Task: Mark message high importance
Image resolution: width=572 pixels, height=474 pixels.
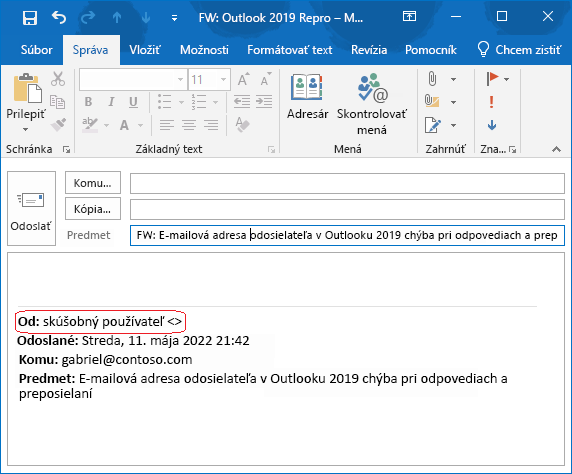Action: pos(491,102)
